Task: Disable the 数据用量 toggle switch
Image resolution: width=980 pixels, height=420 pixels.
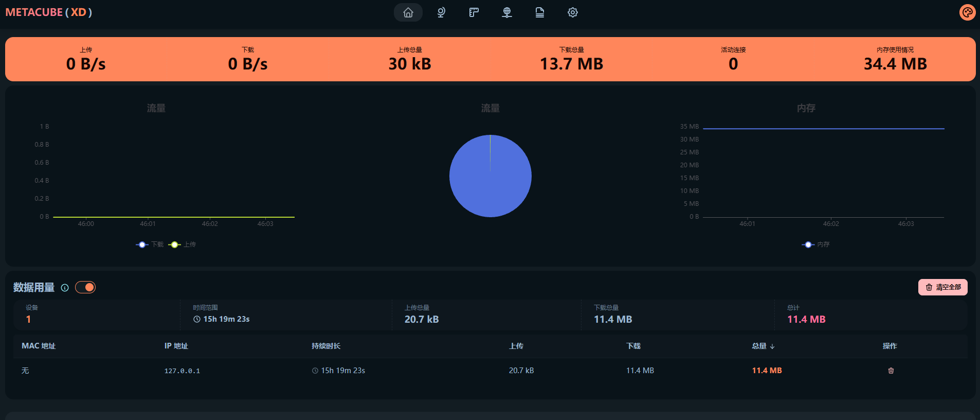Action: pos(85,287)
